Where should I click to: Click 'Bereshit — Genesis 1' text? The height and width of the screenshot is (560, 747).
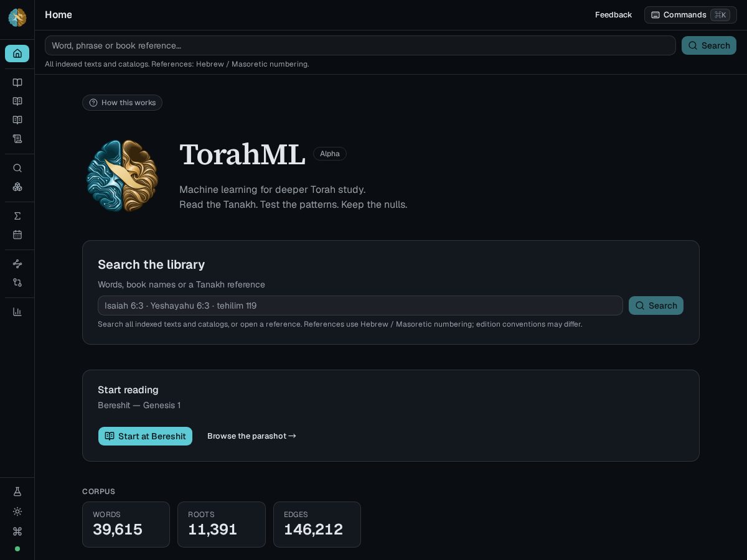click(x=139, y=405)
